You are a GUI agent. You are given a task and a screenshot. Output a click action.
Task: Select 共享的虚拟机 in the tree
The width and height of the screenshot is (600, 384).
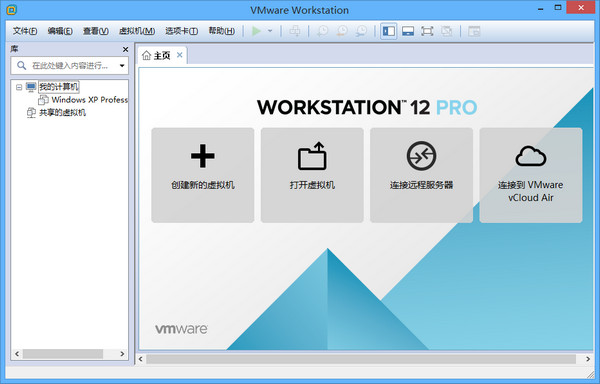tap(62, 113)
